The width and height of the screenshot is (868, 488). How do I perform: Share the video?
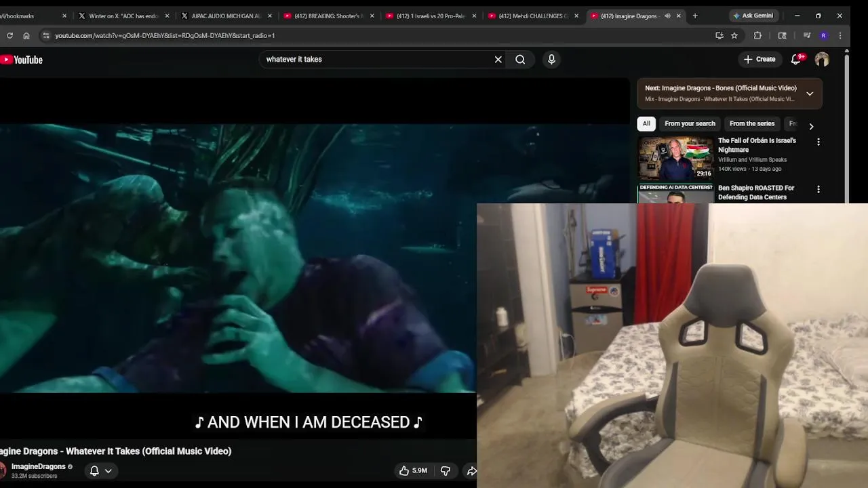click(471, 470)
